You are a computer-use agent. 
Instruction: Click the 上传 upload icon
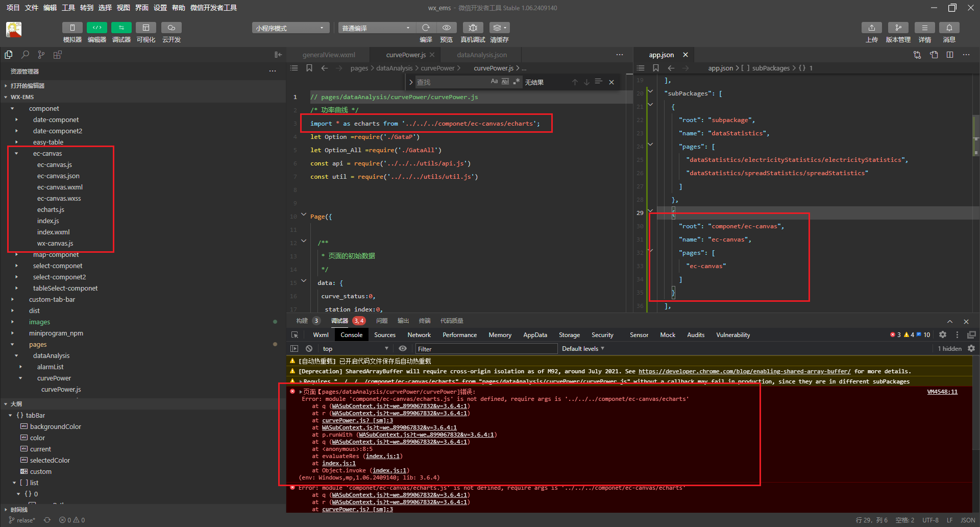(872, 28)
